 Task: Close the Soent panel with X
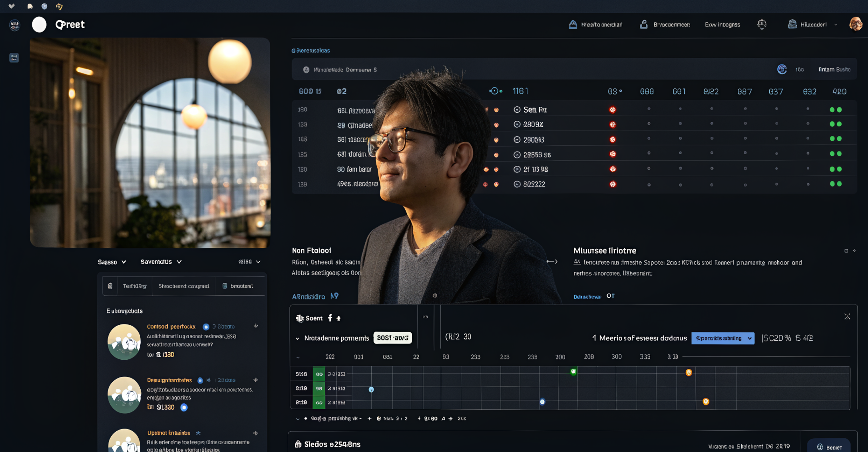(x=847, y=317)
